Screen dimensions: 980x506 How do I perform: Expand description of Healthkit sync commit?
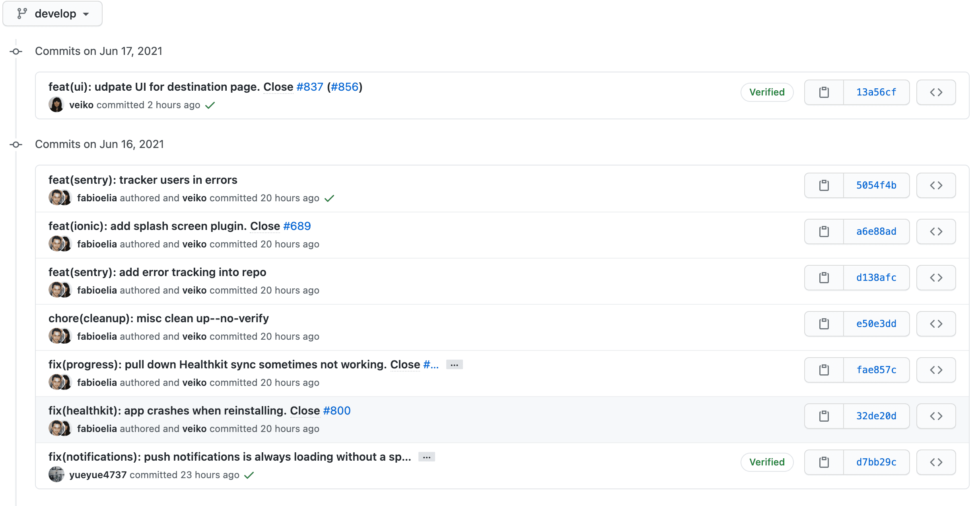[454, 365]
